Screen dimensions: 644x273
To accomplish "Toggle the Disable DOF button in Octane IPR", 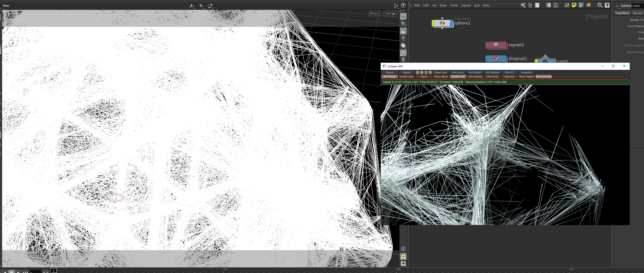I will (458, 77).
